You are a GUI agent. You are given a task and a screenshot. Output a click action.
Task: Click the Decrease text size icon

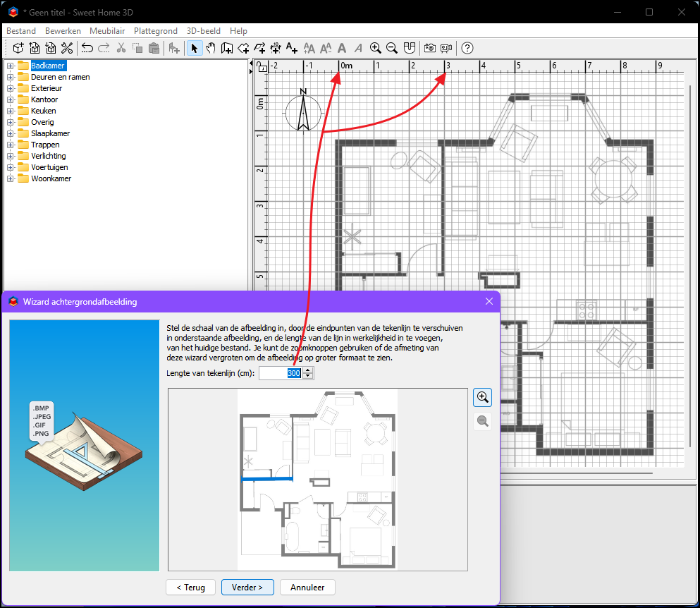(326, 48)
